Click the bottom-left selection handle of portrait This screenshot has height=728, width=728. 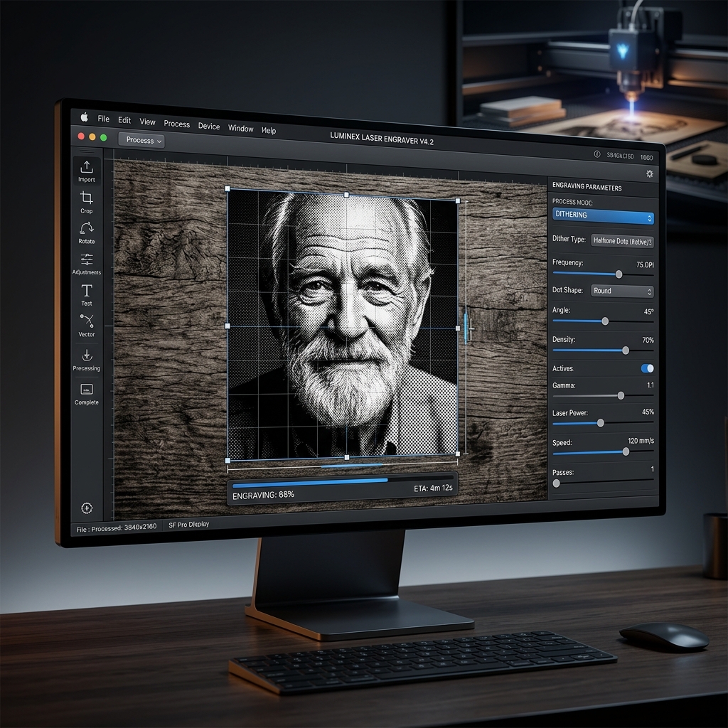(x=227, y=461)
